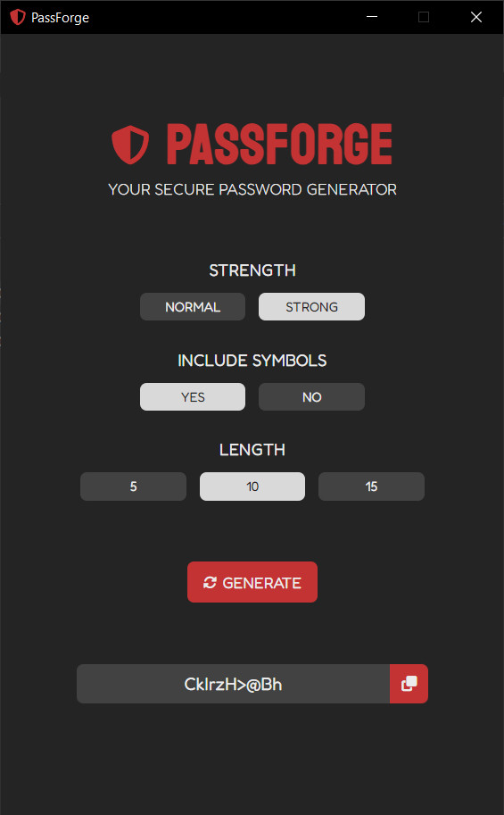This screenshot has width=504, height=815.
Task: Click the generated password text field
Action: pos(234,684)
